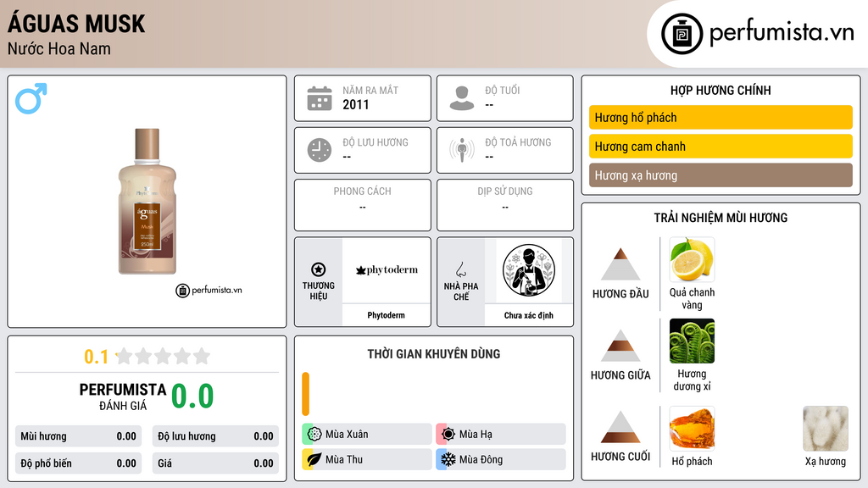The image size is (868, 488).
Task: Select the Mùa Đông season chip
Action: 501,460
